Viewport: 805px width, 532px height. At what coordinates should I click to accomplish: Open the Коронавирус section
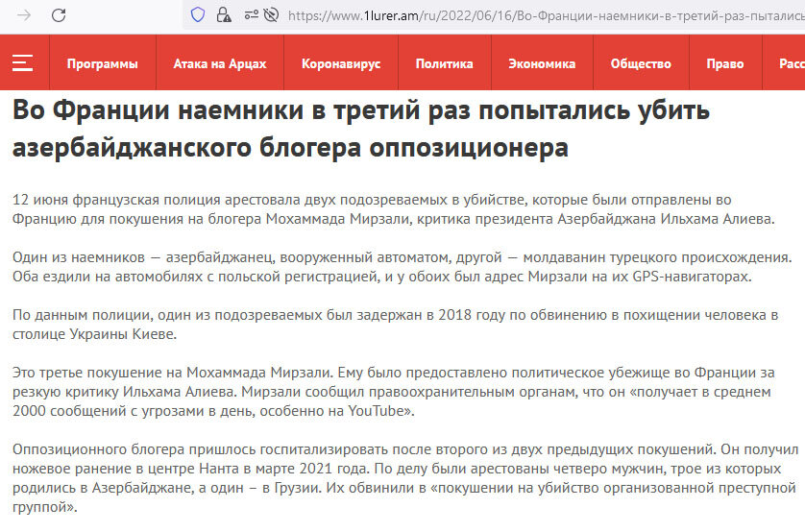click(341, 63)
